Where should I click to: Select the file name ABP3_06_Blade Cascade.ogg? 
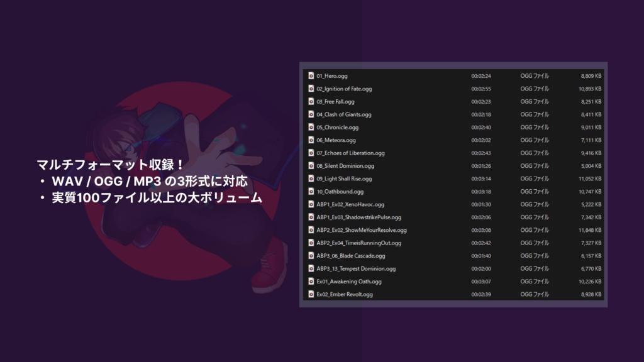351,256
